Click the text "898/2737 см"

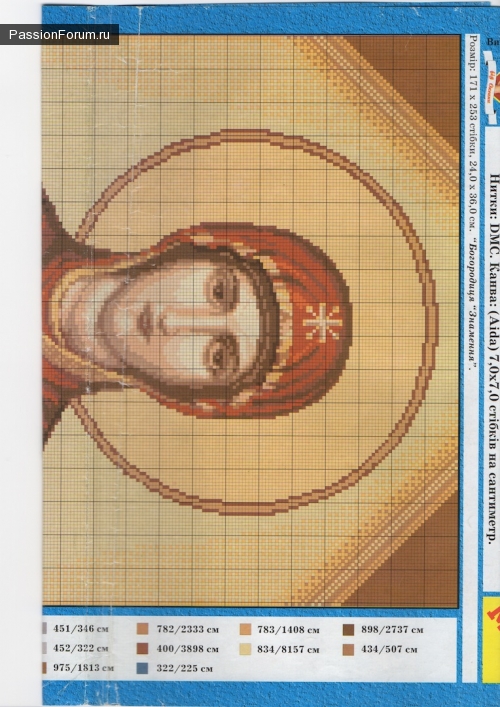(392, 629)
